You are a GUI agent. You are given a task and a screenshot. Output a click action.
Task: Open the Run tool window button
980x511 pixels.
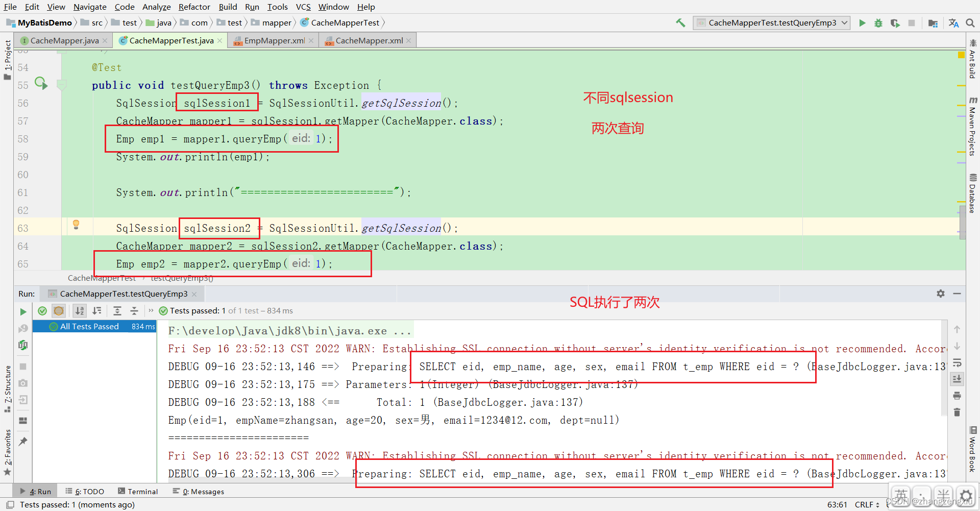pos(36,491)
